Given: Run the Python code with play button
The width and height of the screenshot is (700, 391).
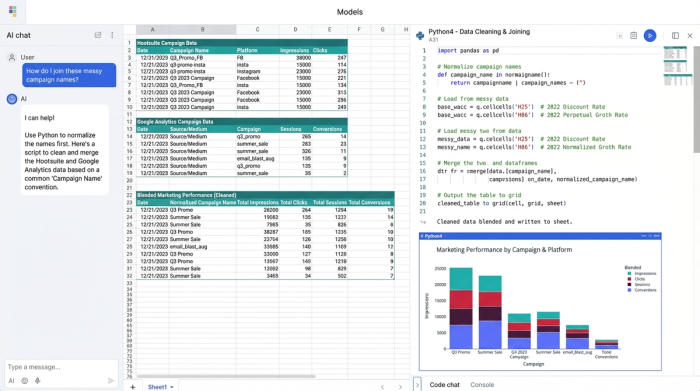Looking at the screenshot, I should click(x=650, y=36).
